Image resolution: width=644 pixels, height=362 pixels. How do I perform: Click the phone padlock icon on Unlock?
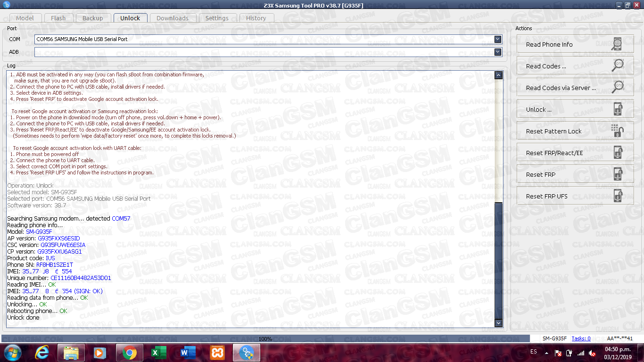click(x=618, y=110)
